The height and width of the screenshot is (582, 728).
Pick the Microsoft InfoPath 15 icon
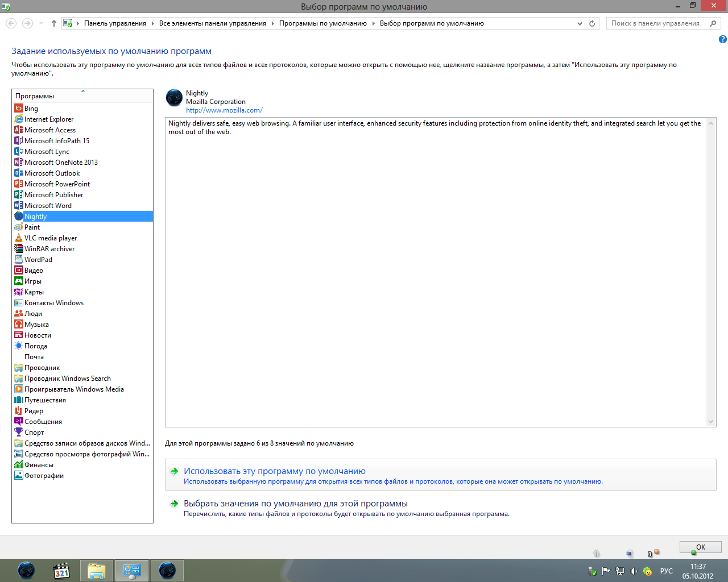19,141
